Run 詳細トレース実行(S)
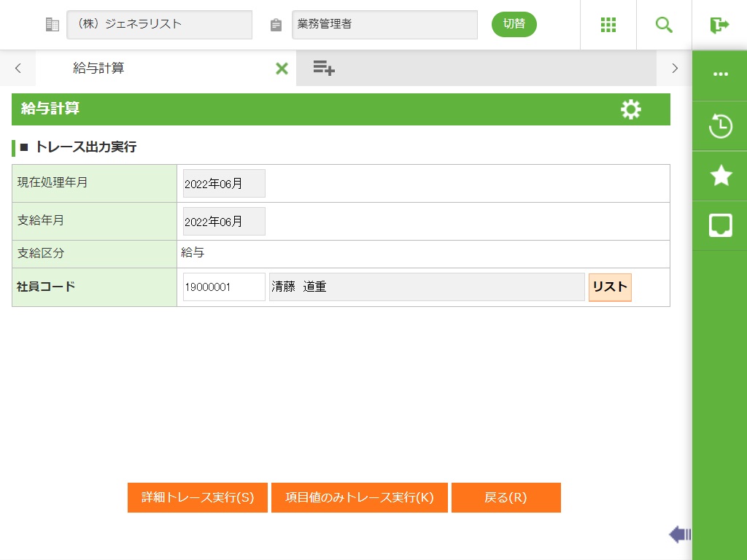This screenshot has width=747, height=560. [198, 497]
